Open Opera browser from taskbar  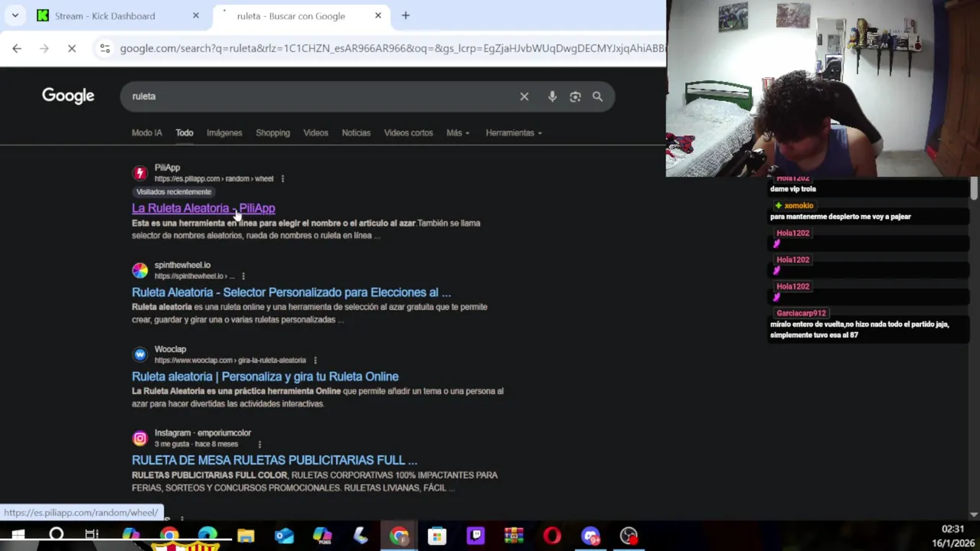552,535
